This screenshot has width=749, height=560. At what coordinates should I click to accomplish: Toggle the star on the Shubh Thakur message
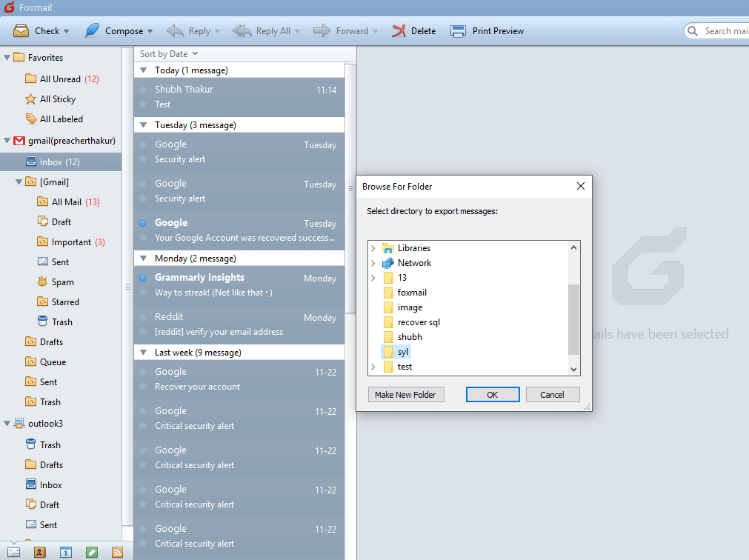pos(143,104)
